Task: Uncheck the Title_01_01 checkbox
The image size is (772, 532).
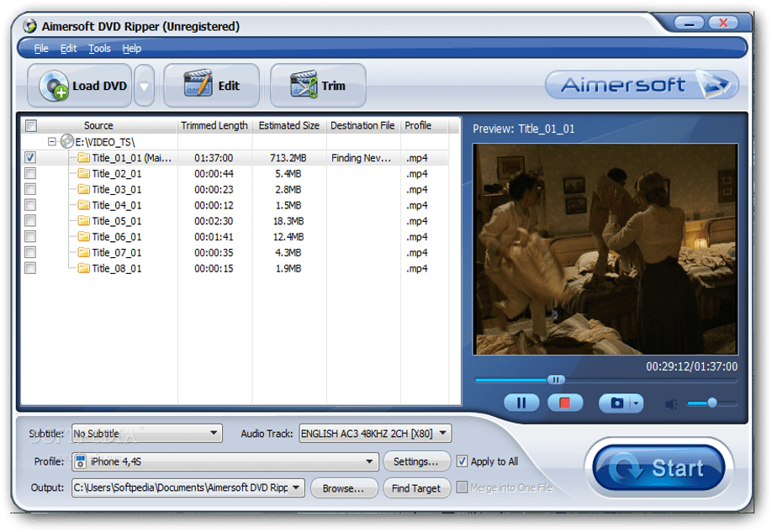Action: (x=30, y=157)
